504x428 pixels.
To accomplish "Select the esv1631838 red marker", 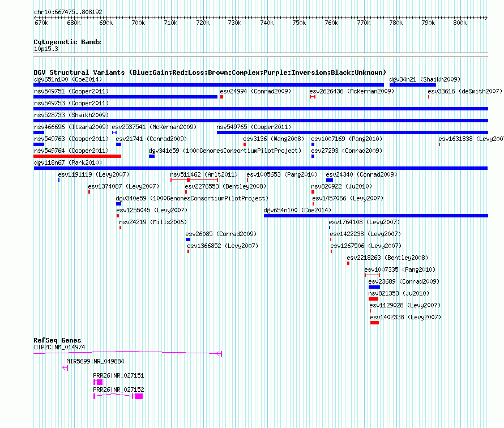I will pos(439,144).
